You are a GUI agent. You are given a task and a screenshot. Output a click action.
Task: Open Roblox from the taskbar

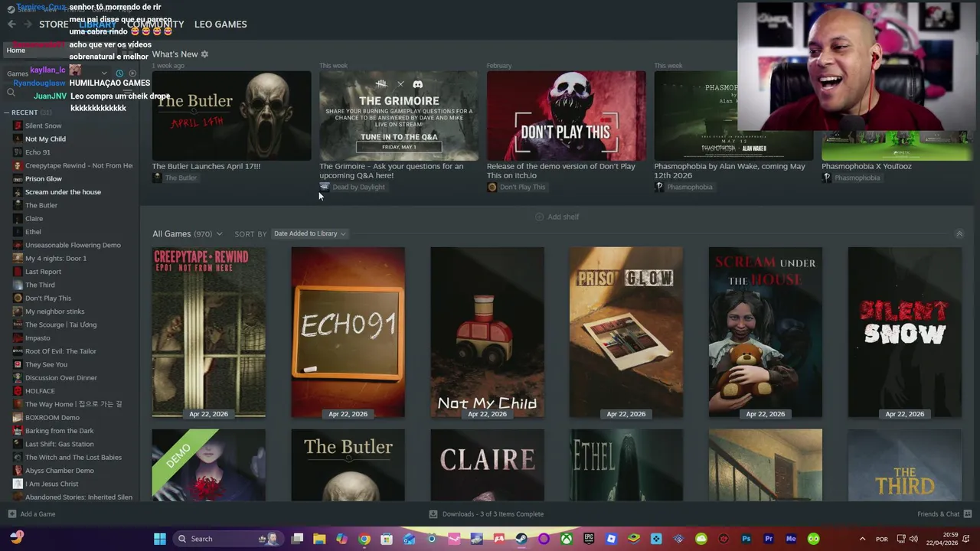point(611,539)
